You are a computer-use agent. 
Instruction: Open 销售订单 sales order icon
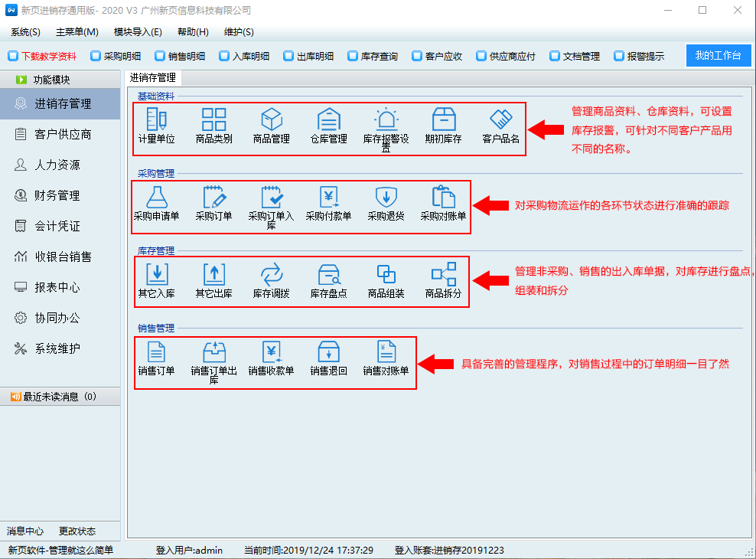(157, 358)
